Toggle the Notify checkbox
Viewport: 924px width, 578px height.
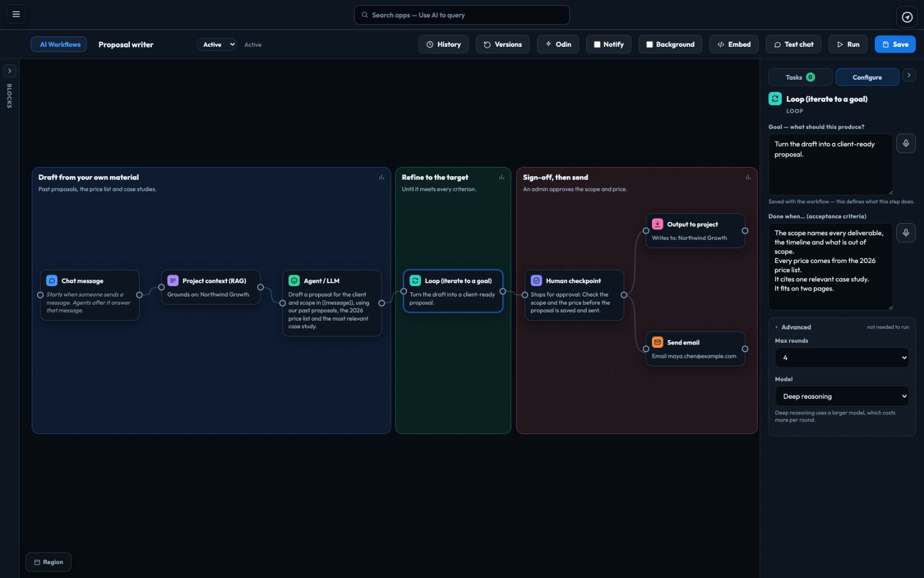click(x=597, y=45)
